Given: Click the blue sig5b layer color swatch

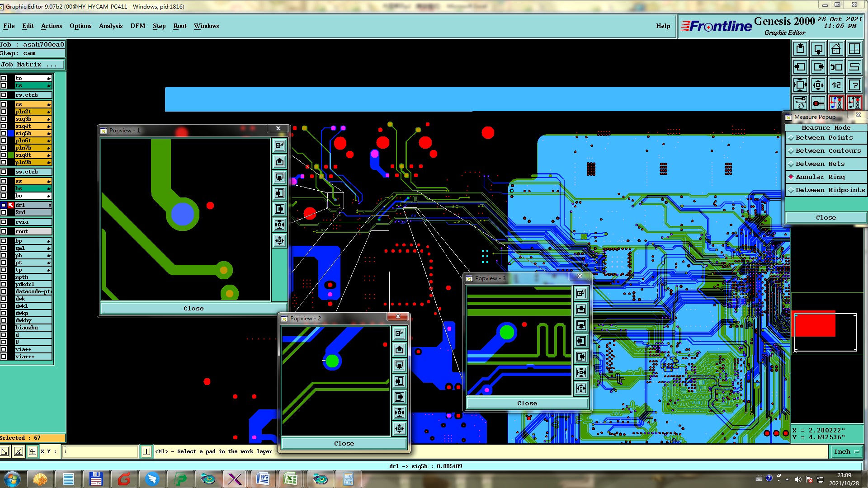Looking at the screenshot, I should (x=11, y=133).
